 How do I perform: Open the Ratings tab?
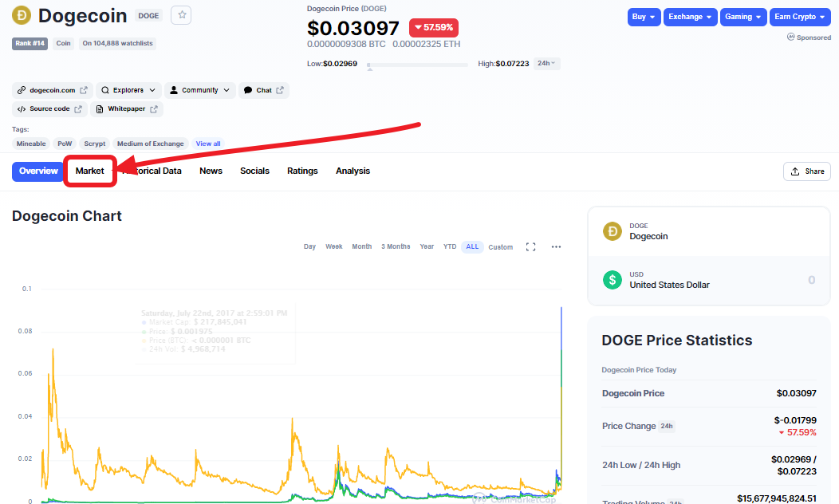coord(302,171)
